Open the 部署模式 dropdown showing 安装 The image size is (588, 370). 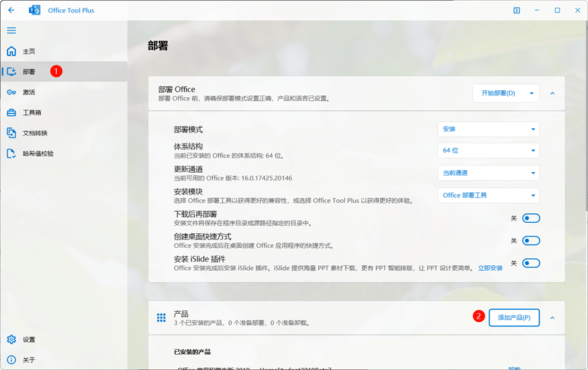[x=489, y=129]
